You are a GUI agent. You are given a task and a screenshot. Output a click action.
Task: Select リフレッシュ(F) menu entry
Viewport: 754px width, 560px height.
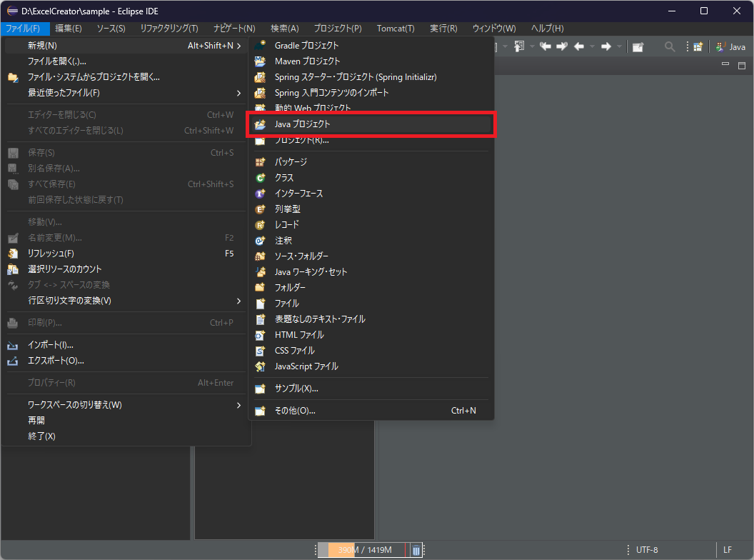[x=126, y=254]
